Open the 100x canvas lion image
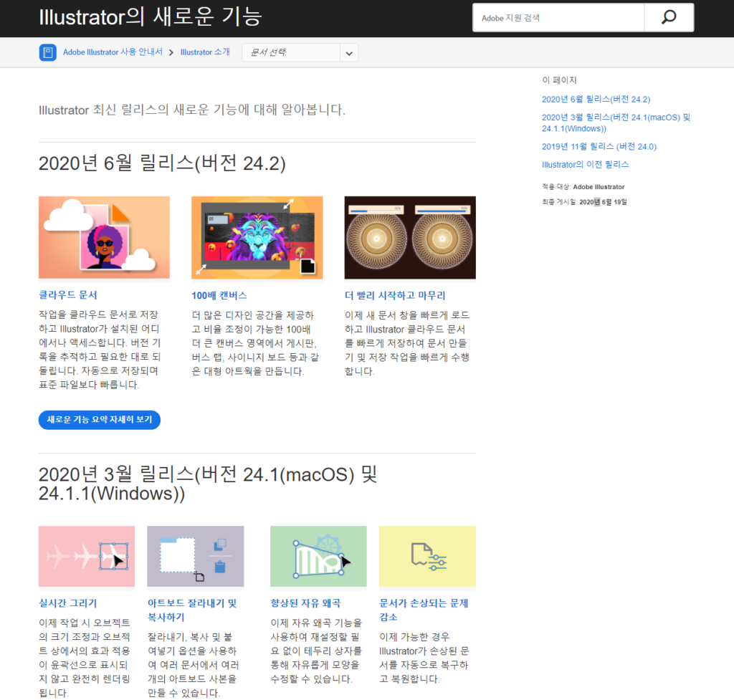Screen dimensions: 734x700 [257, 237]
